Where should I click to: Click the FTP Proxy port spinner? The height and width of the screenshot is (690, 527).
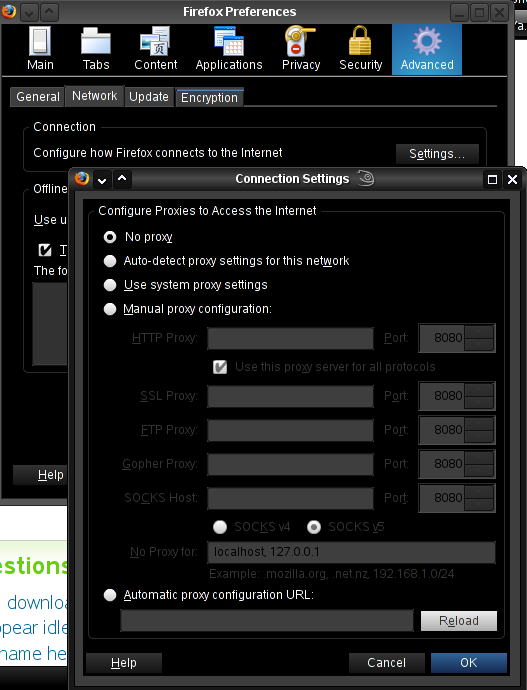pos(479,429)
